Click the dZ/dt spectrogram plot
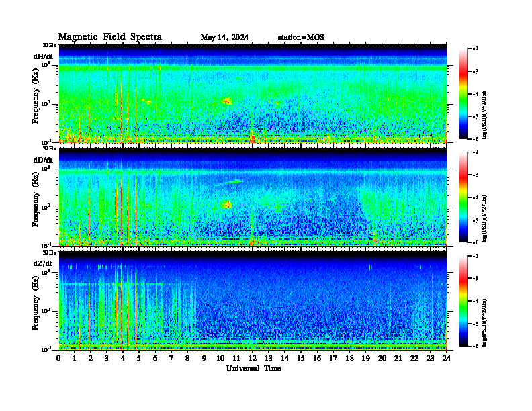532x411 pixels. click(253, 301)
